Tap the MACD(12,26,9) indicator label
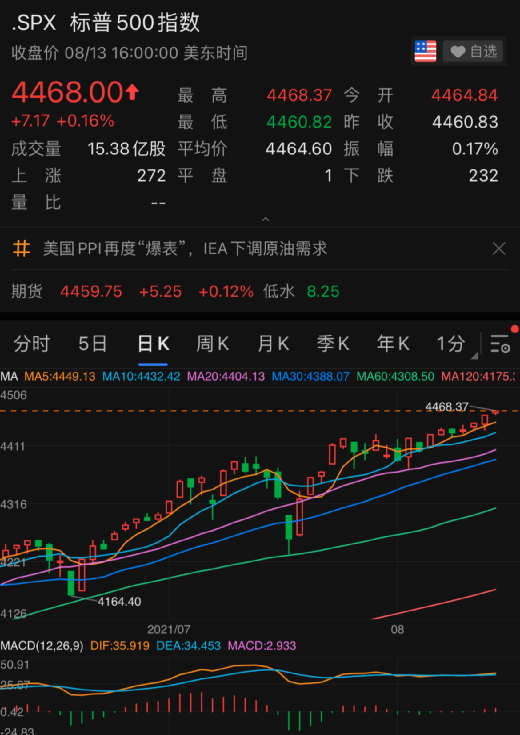 42,645
